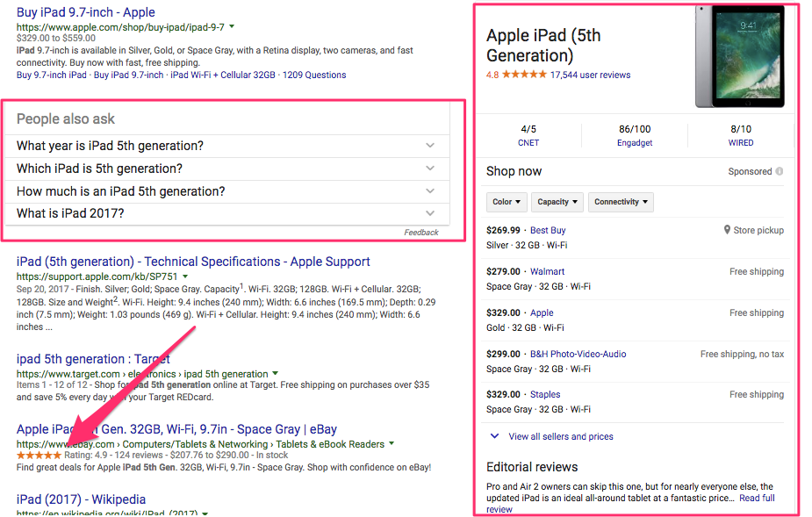Click the 'Shop now' heading text
This screenshot has height=517, width=812.
514,171
